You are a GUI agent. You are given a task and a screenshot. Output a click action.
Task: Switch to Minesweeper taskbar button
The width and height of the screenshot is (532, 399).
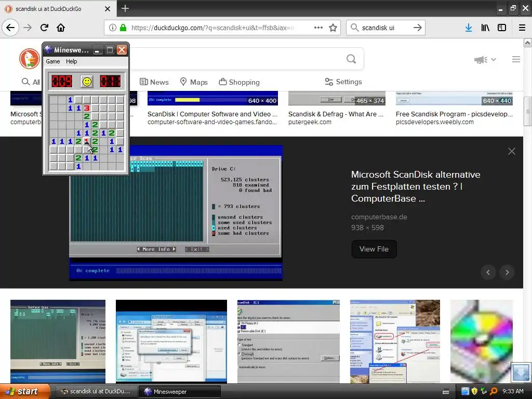pyautogui.click(x=179, y=392)
